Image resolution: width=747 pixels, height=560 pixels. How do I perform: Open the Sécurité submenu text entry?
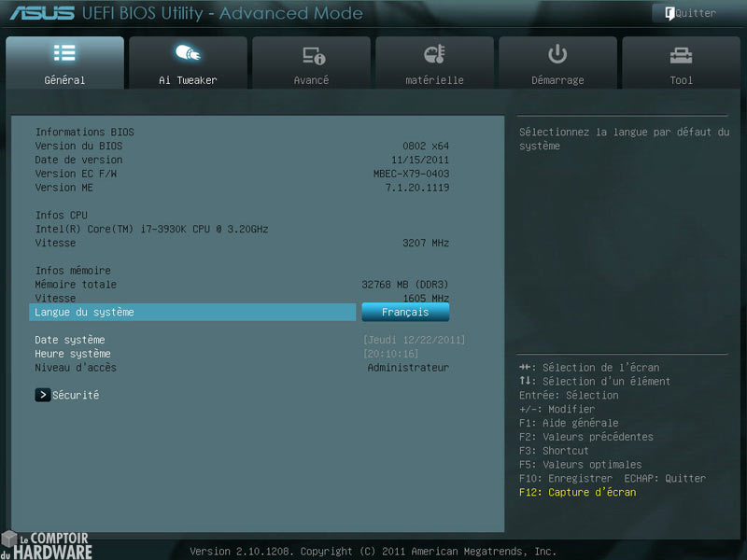click(x=76, y=395)
